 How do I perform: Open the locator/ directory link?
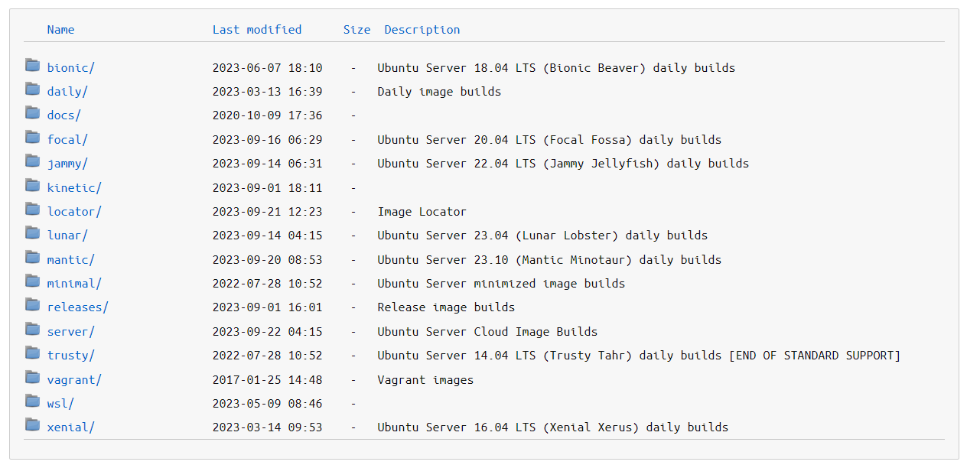pyautogui.click(x=74, y=212)
